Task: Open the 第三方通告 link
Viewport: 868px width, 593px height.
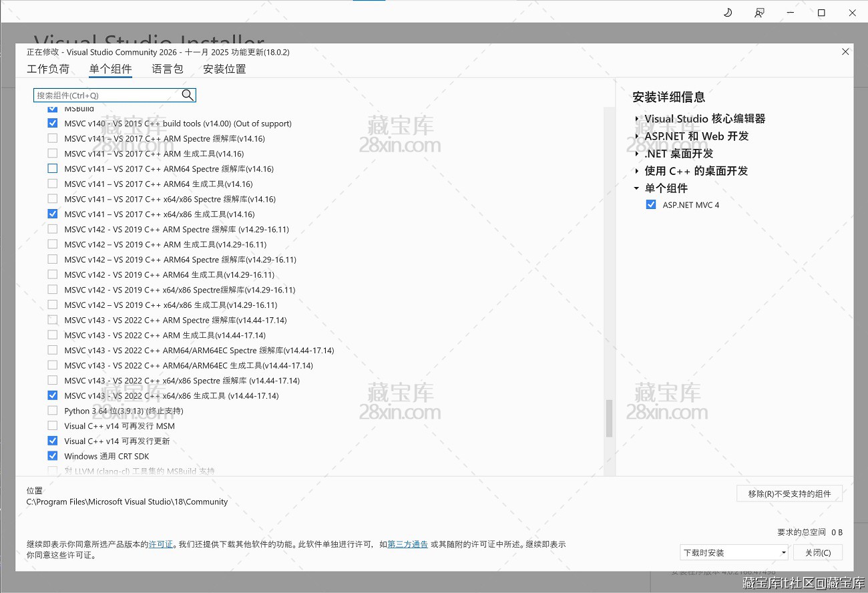Action: click(x=407, y=544)
